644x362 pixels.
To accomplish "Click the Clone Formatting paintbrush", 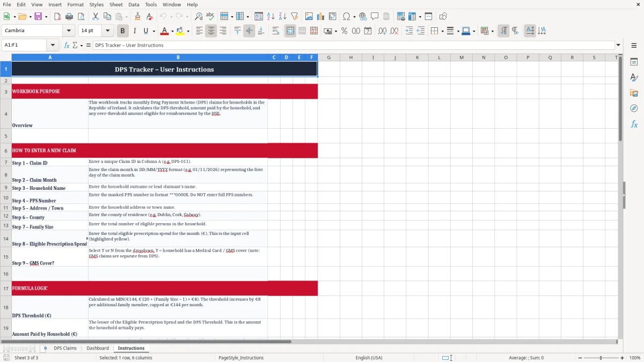I will coord(137,17).
